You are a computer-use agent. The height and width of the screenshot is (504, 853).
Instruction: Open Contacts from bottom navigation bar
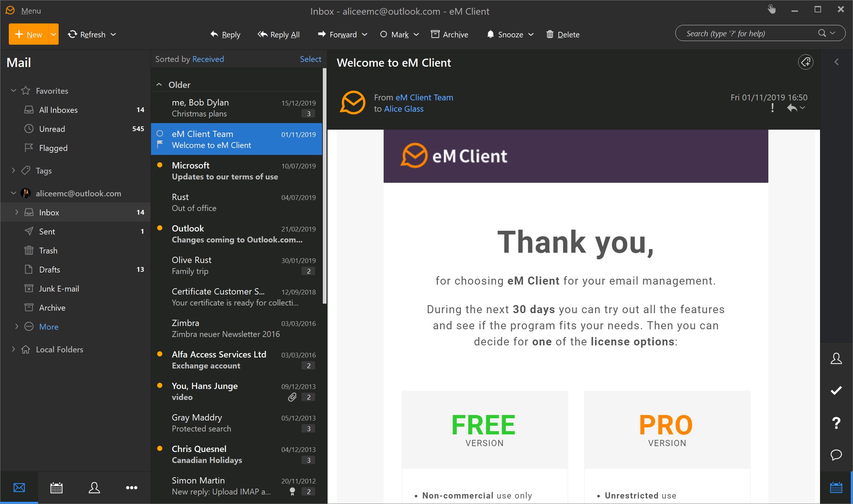tap(94, 488)
